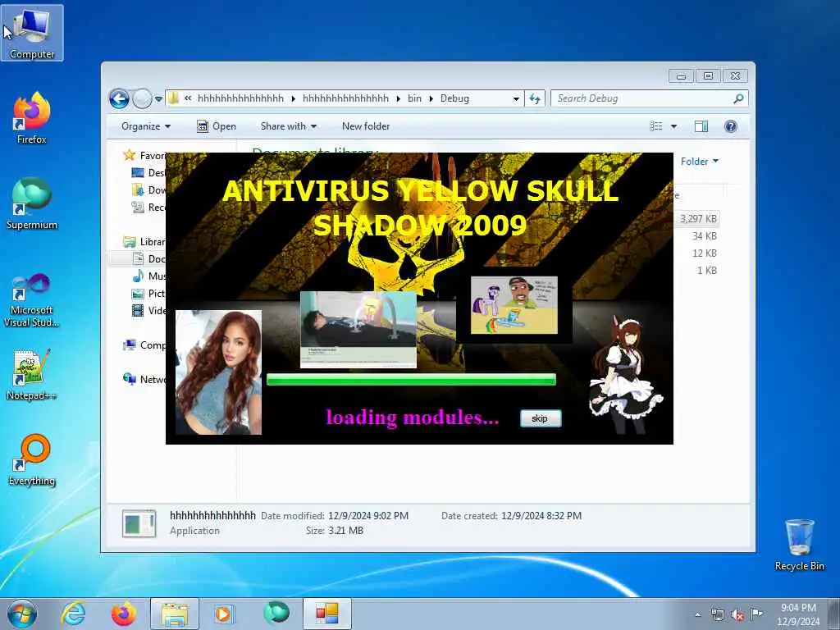Select the Debug breadcrumb in address bar
Screen dimensions: 840x630
(454, 98)
